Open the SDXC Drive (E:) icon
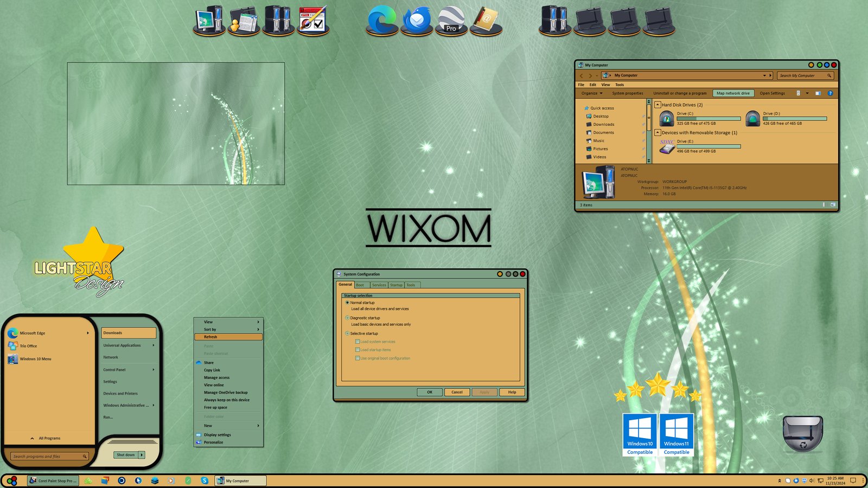 pyautogui.click(x=667, y=146)
